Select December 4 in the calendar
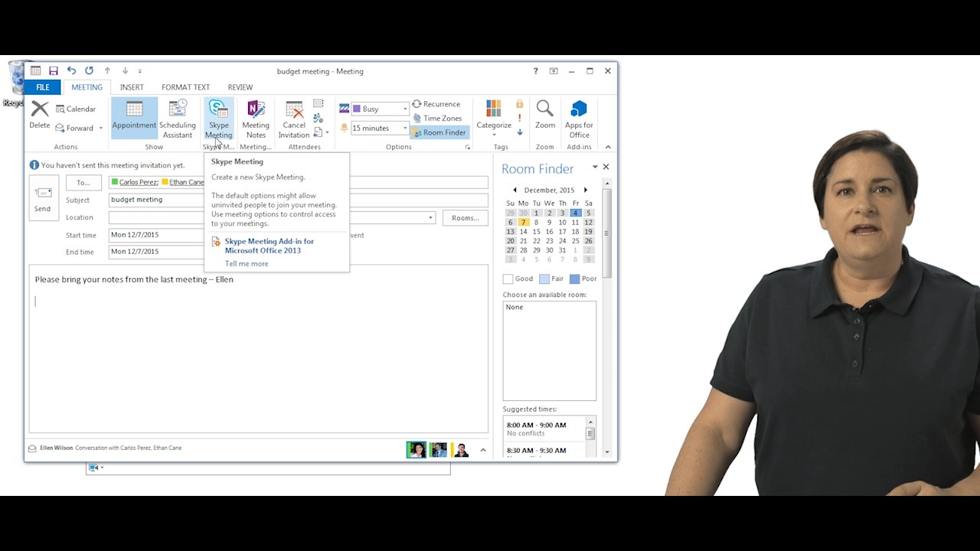Screen dimensions: 980x551 pos(575,213)
